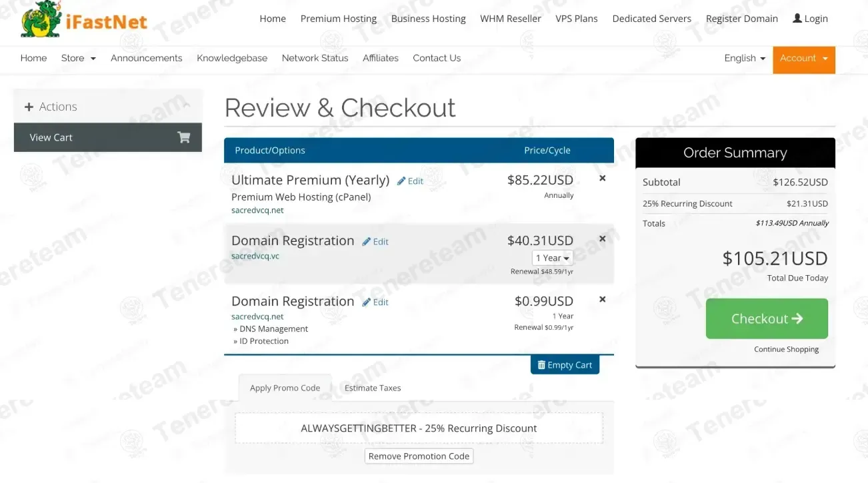Click pencil icon next to Ultimate Premium
This screenshot has height=483, width=868.
[401, 181]
